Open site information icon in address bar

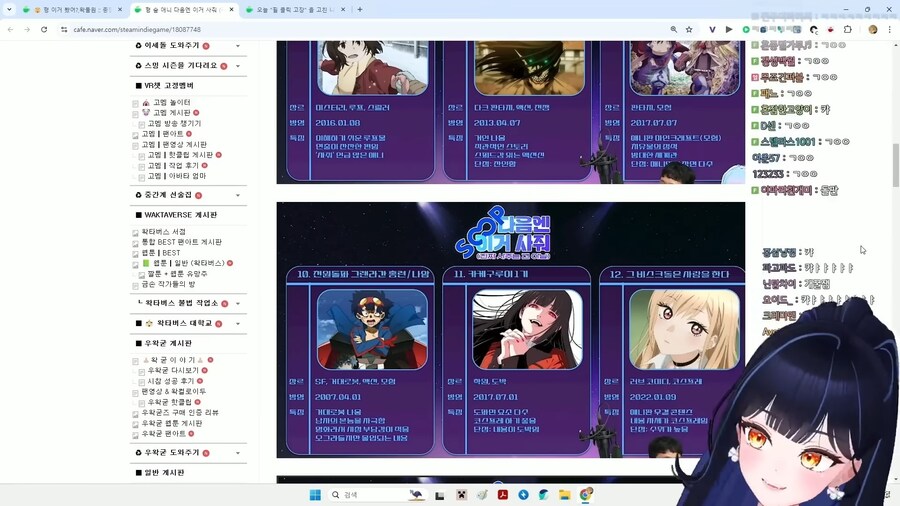(64, 29)
